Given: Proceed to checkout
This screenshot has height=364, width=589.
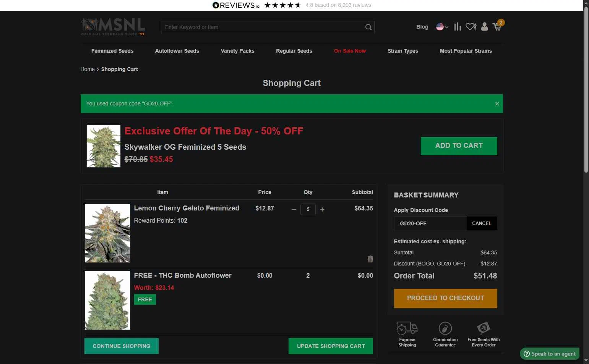Looking at the screenshot, I should (445, 298).
